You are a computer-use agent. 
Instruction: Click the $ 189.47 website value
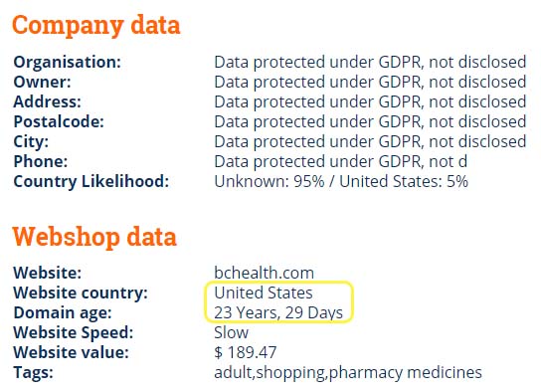click(x=246, y=352)
